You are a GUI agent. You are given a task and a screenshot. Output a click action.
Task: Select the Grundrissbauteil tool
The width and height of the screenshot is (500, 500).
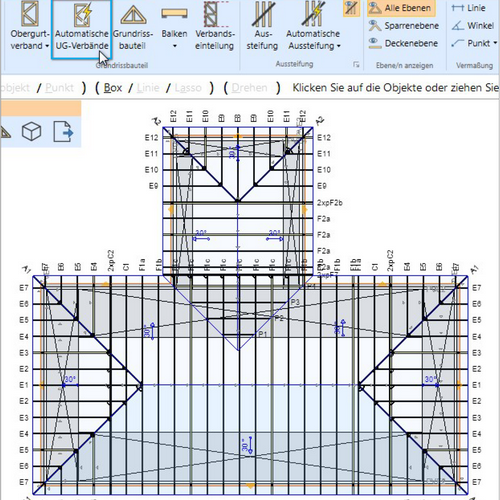click(133, 27)
